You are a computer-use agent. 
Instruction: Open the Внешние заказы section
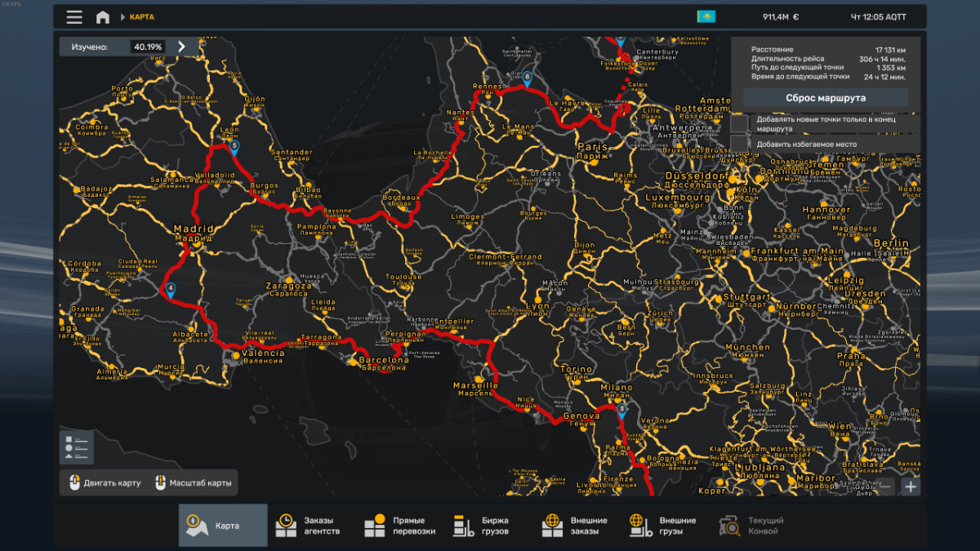(576, 526)
